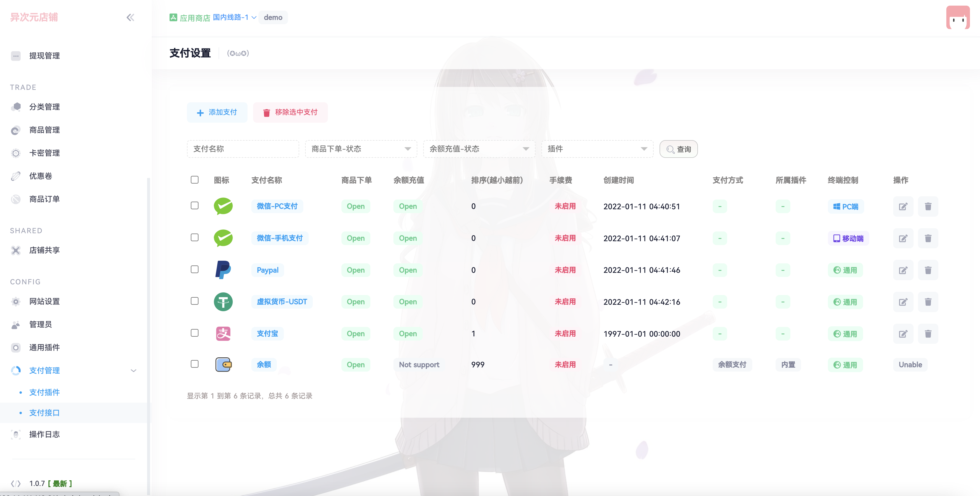Click the 店铺共享 sidebar icon
Screen dimensions: 980x496
[16, 250]
